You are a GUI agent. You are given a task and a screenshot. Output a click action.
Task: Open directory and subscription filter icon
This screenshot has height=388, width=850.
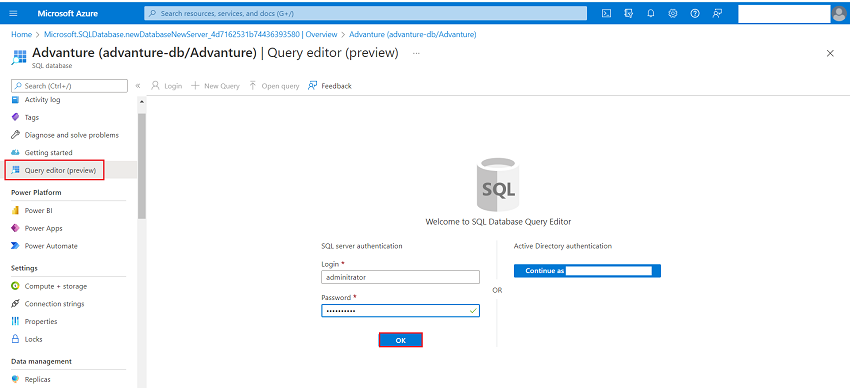629,14
